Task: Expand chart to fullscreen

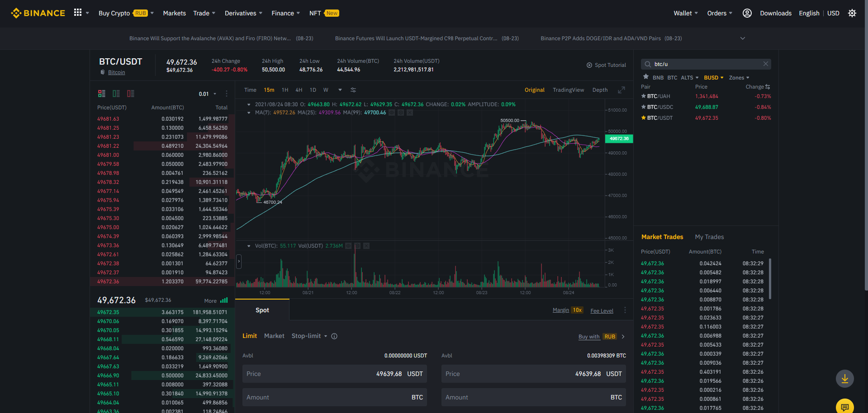Action: click(621, 90)
